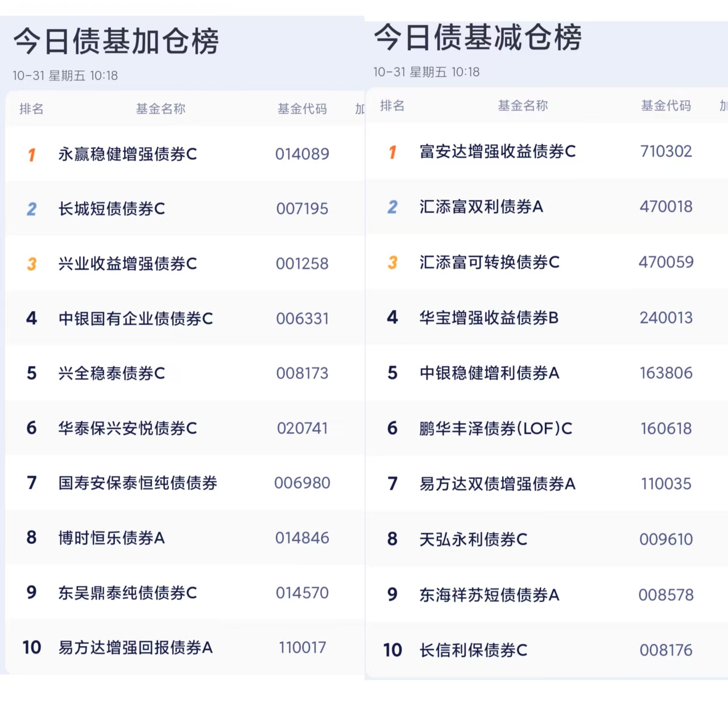Select 兴业收益增强债券C entry
The height and width of the screenshot is (728, 728).
[x=127, y=264]
